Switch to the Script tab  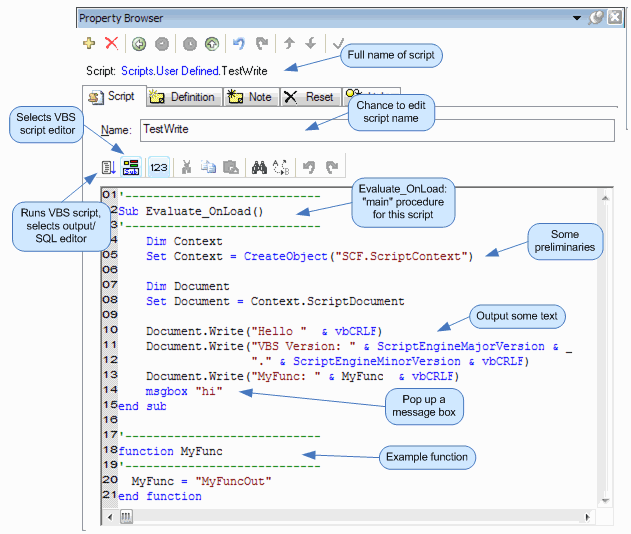114,97
